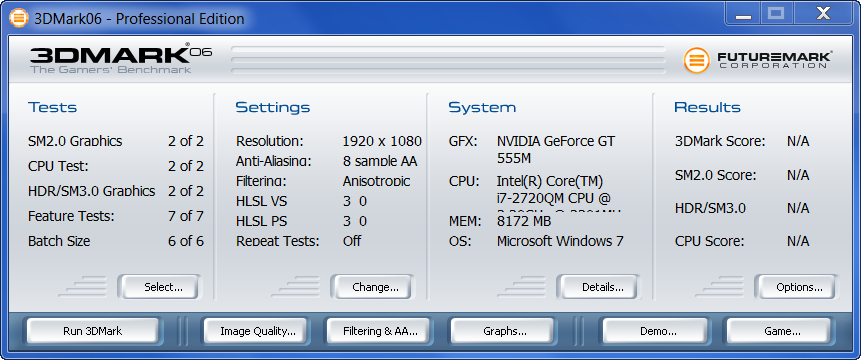The height and width of the screenshot is (360, 861).
Task: Click the Microsoft Windows 7 text
Action: pyautogui.click(x=560, y=241)
